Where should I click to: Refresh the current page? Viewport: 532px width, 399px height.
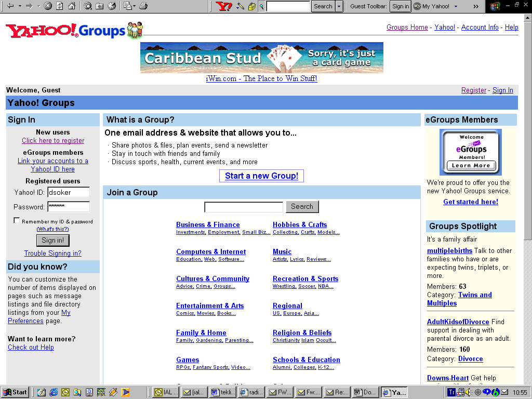[x=60, y=6]
